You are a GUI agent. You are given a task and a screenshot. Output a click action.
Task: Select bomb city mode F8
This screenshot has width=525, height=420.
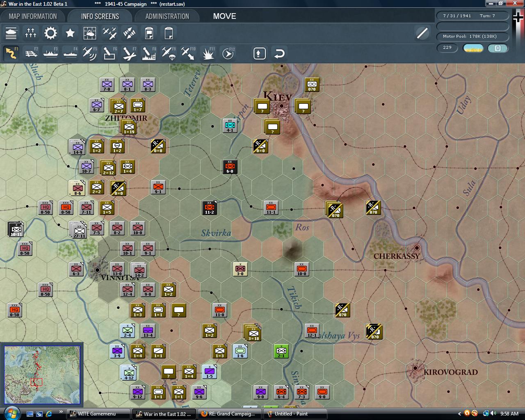(x=149, y=53)
